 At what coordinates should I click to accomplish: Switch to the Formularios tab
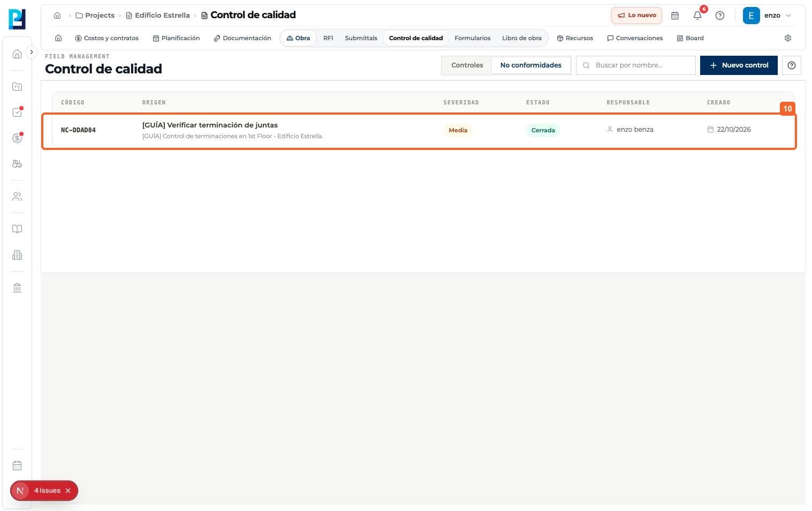(472, 38)
